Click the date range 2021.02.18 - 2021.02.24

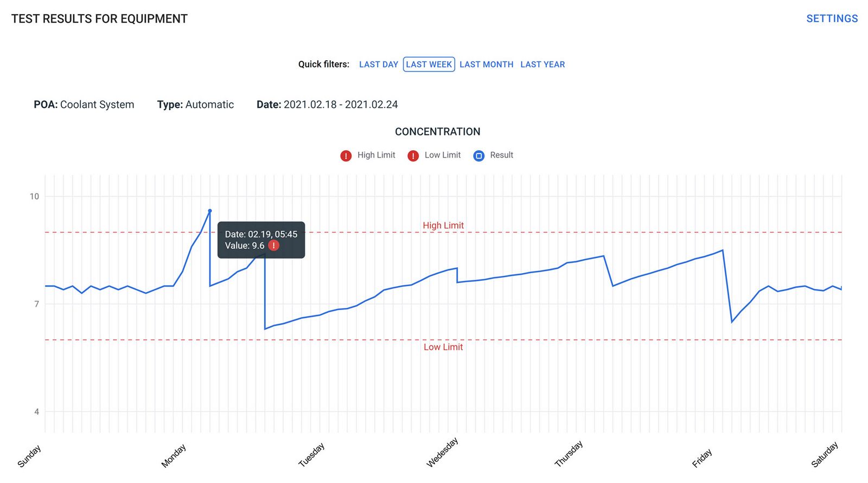click(x=341, y=105)
